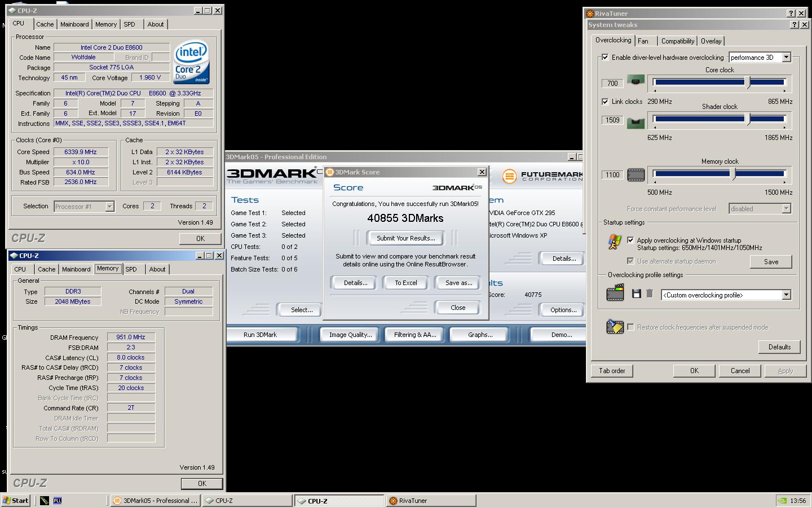Click the first quick launch icon
Image resolution: width=812 pixels, height=508 pixels.
[x=44, y=500]
